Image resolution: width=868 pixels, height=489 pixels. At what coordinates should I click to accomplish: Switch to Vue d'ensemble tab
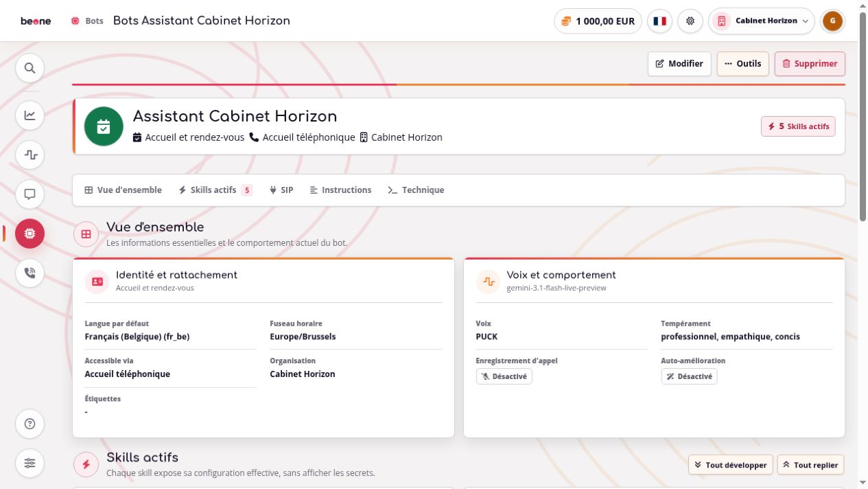(x=123, y=190)
